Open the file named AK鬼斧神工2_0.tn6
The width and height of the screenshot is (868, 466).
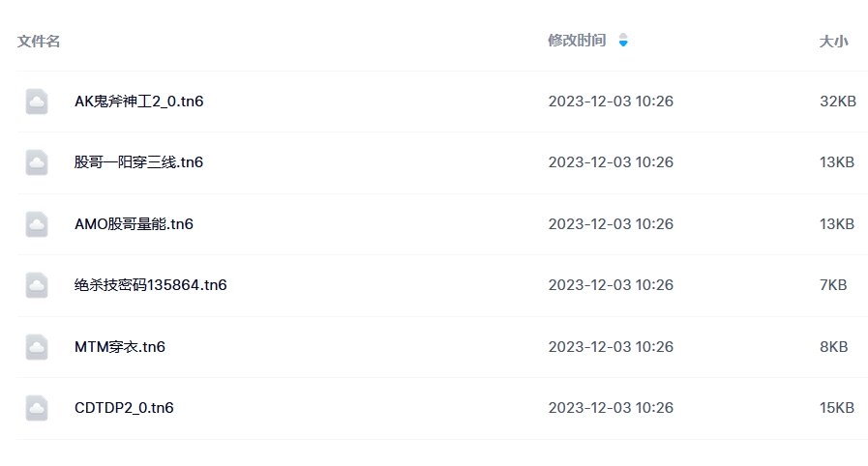[x=139, y=102]
